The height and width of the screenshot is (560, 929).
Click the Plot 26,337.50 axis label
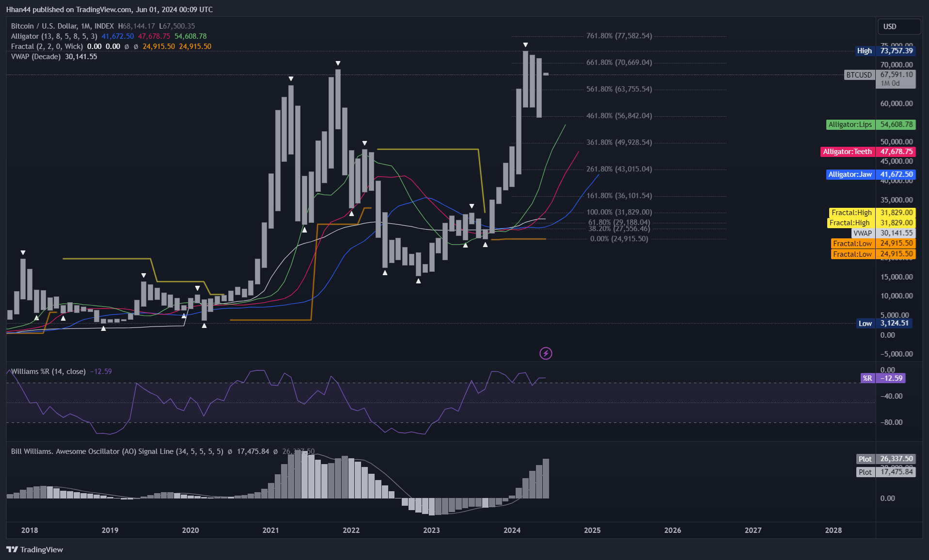(x=886, y=459)
